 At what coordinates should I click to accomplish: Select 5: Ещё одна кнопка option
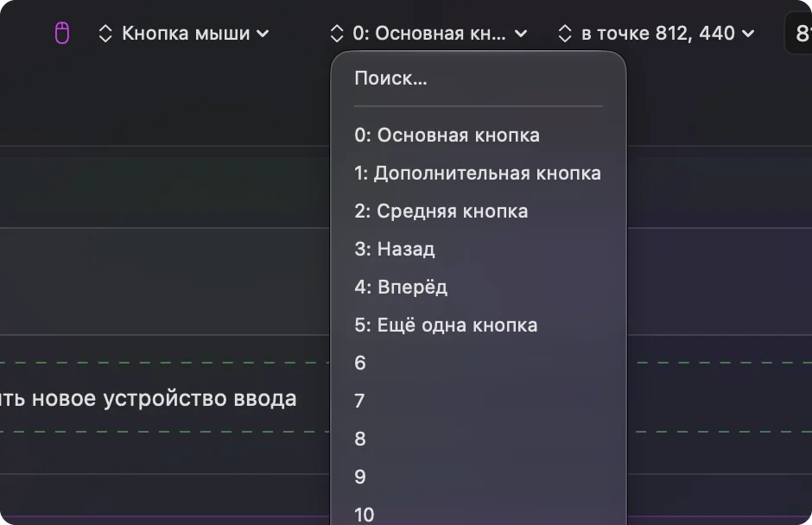tap(478, 326)
